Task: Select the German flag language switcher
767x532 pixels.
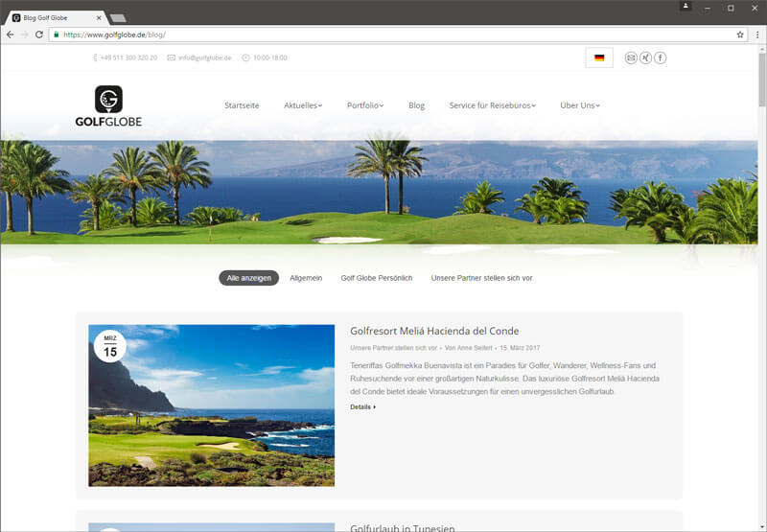Action: 599,58
